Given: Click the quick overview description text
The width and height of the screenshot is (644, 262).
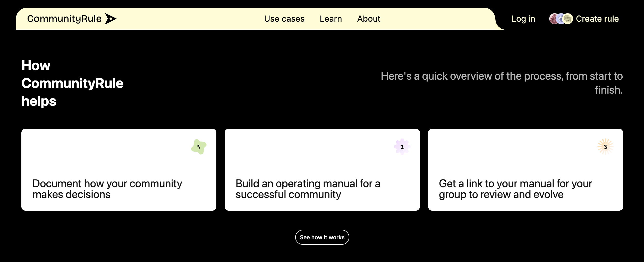Looking at the screenshot, I should coord(502,83).
